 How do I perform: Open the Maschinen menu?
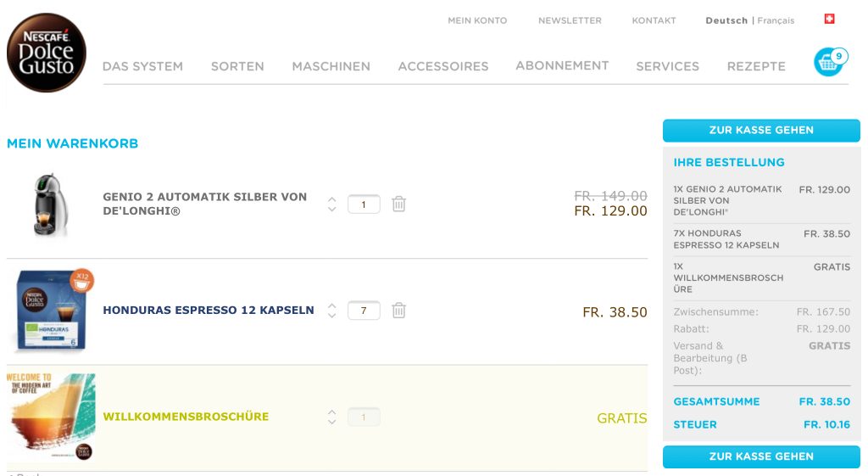point(331,66)
